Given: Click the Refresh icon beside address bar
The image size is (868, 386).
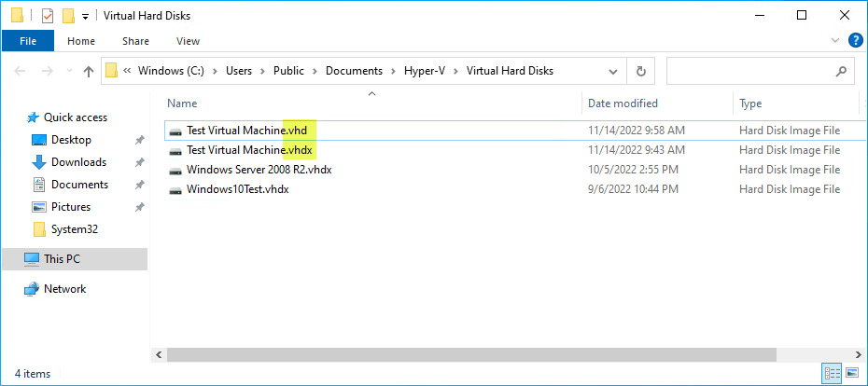Looking at the screenshot, I should [x=641, y=71].
